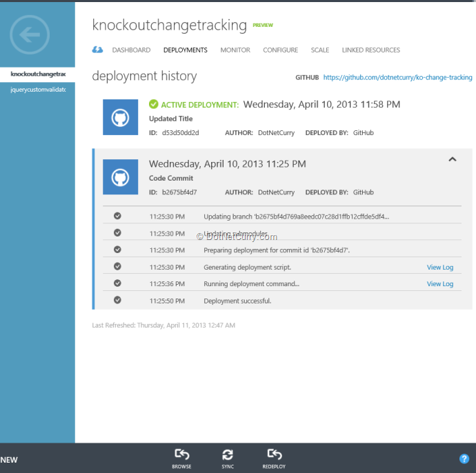Click the GitHub icon of active deployment
Screen dimensions: 476x473
(x=120, y=117)
